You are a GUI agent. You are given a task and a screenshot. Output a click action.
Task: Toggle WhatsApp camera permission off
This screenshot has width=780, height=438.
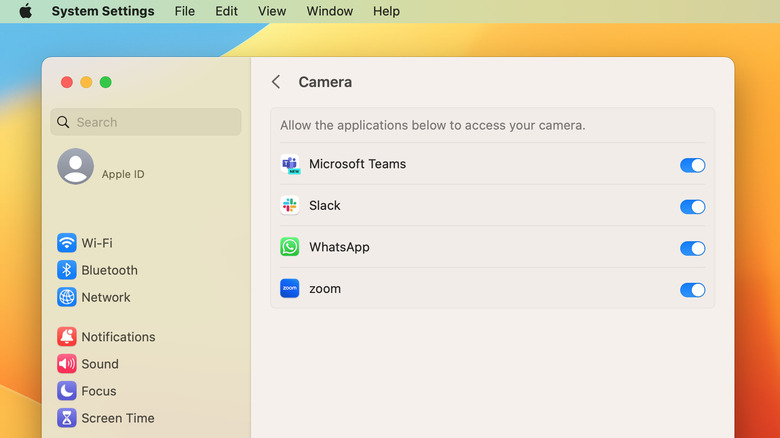(692, 248)
